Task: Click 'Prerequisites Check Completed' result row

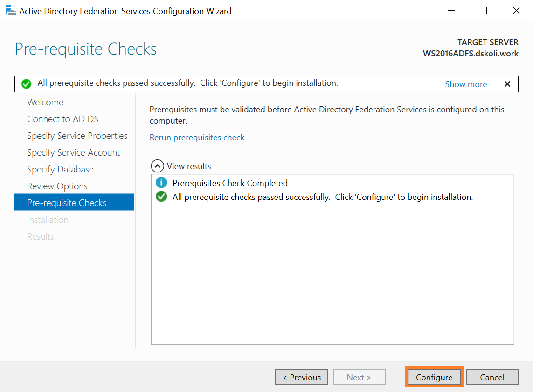Action: (230, 183)
